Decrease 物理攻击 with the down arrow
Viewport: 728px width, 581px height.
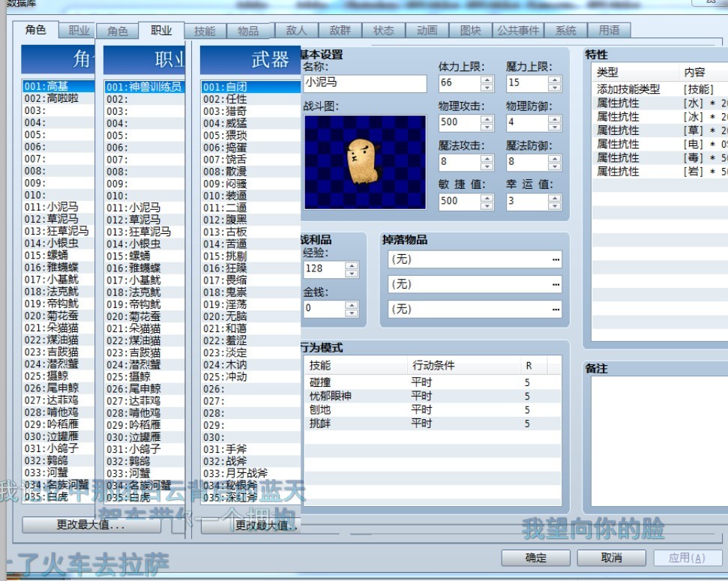coord(487,127)
